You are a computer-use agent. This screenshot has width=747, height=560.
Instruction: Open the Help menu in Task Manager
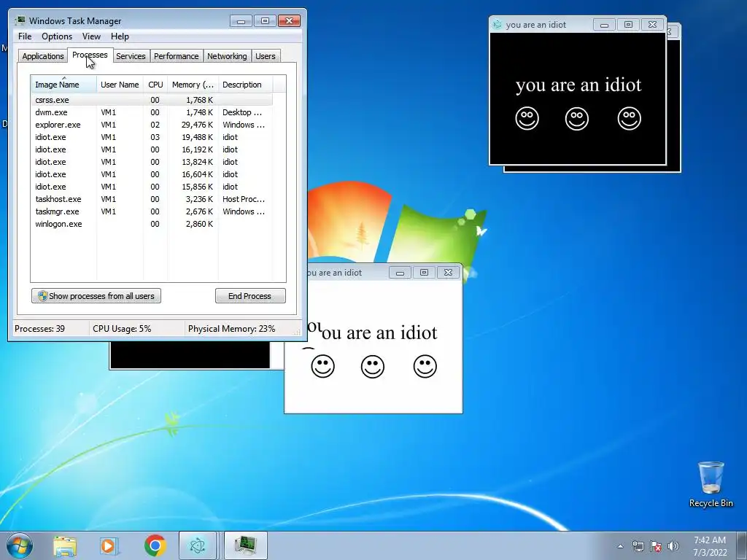(120, 36)
